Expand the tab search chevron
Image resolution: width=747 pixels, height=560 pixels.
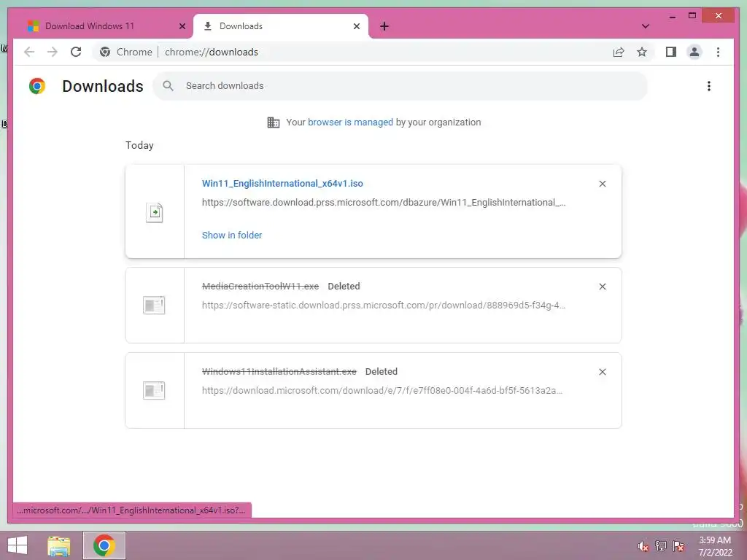click(x=645, y=26)
